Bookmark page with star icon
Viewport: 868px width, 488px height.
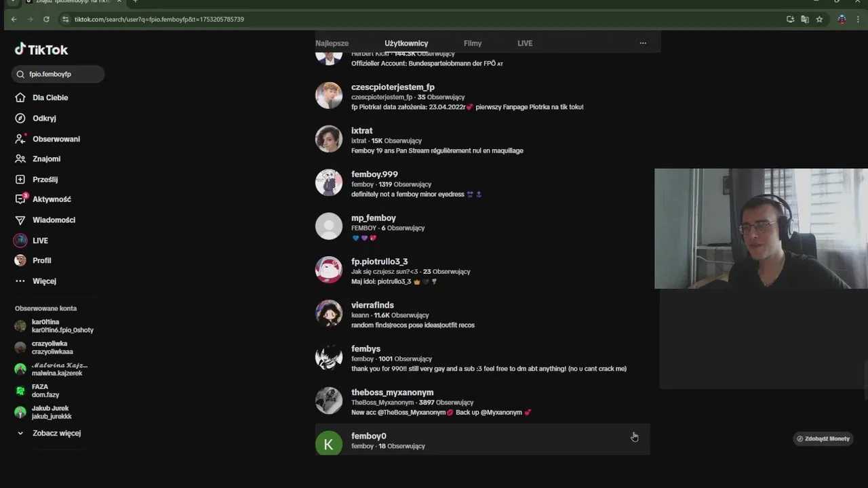click(x=819, y=19)
